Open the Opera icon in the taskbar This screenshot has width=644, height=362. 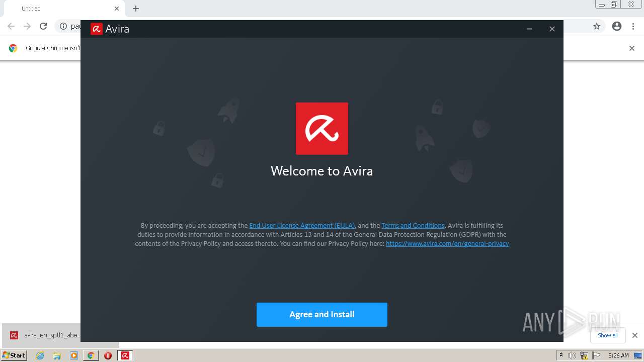coord(108,355)
